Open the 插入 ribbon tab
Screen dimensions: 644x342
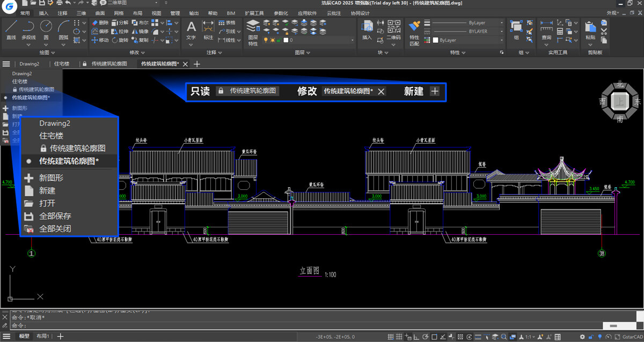coord(44,13)
